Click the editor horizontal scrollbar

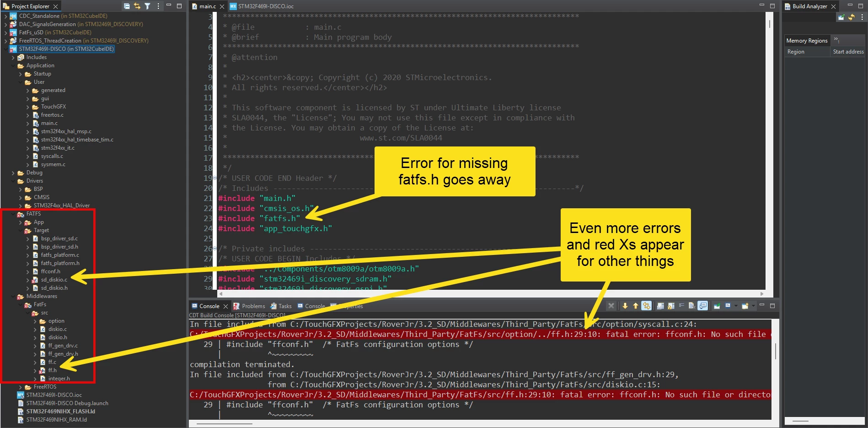[491, 293]
